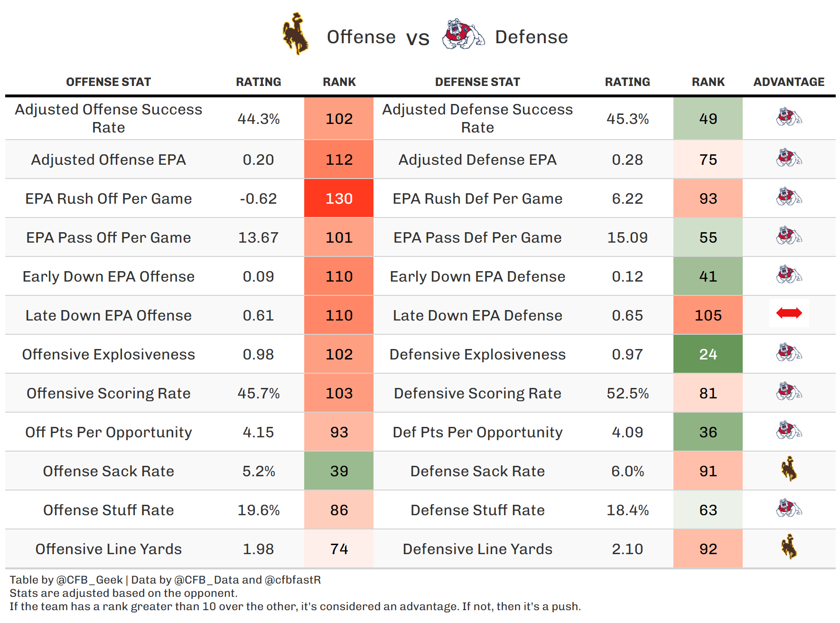Click the bright red rank 130 cell
Screen dimensions: 840x623
[339, 198]
